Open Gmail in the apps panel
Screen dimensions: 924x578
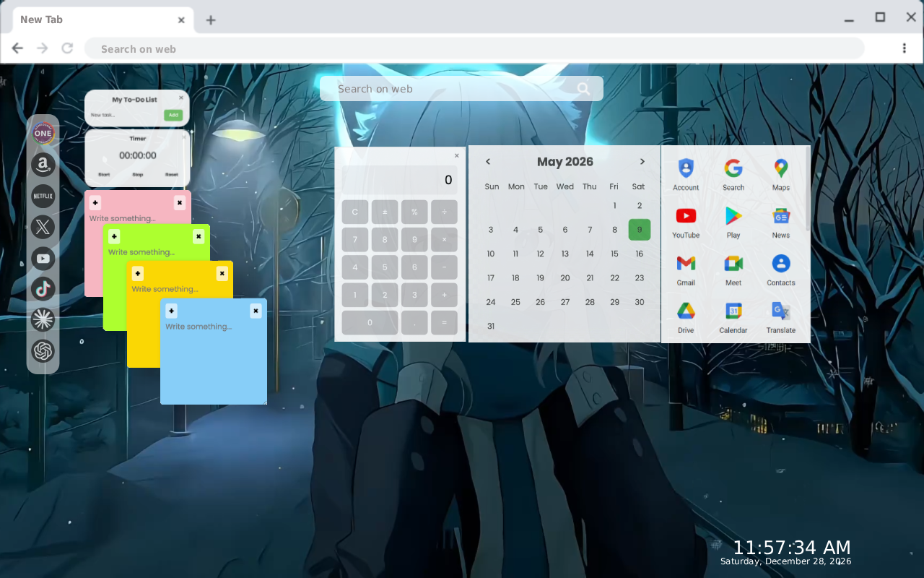tap(686, 270)
